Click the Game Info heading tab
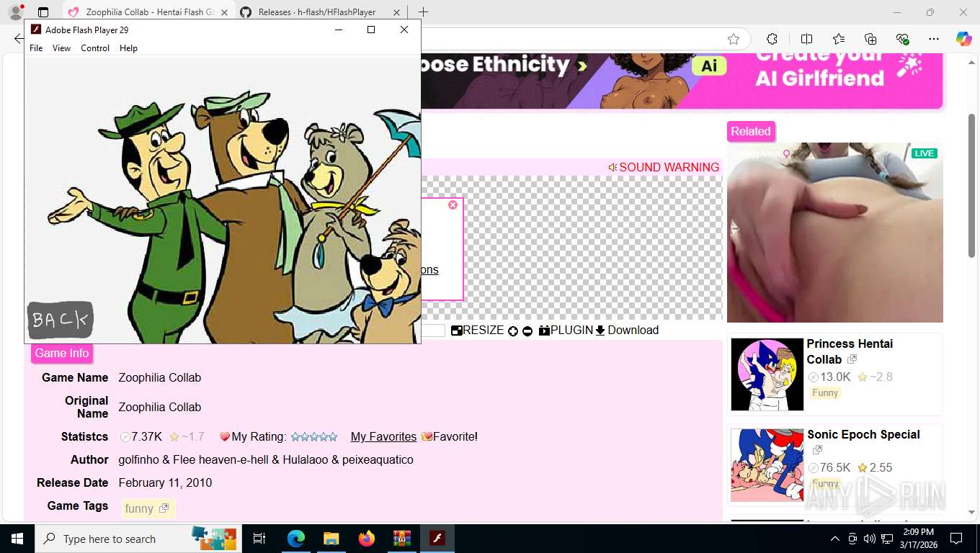 [x=62, y=354]
